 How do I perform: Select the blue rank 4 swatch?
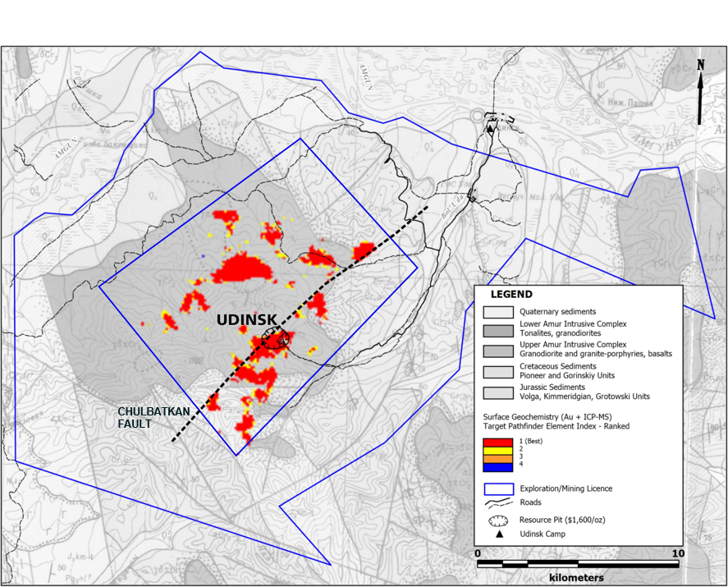click(497, 467)
